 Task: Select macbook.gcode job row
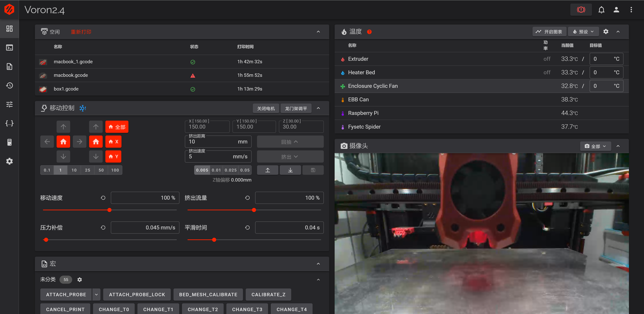[71, 75]
